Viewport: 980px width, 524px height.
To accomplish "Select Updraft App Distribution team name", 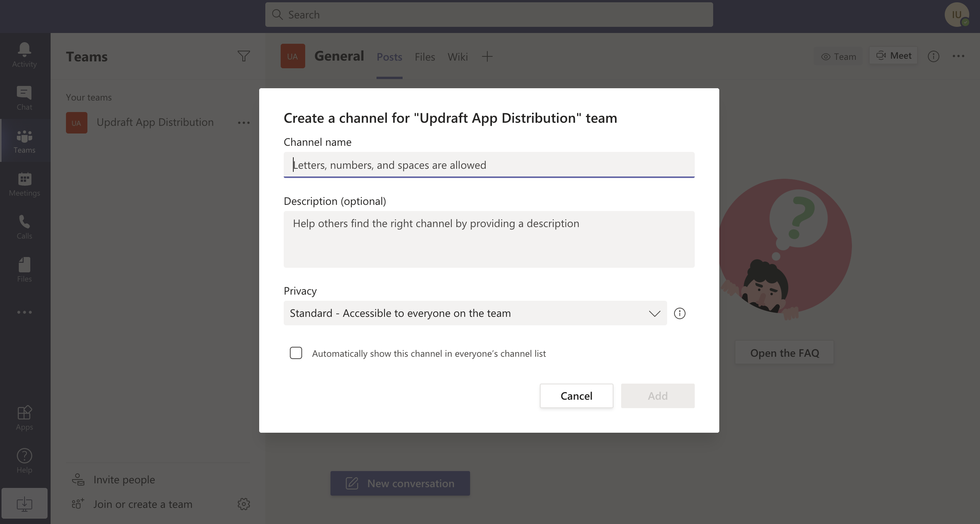I will click(x=155, y=122).
